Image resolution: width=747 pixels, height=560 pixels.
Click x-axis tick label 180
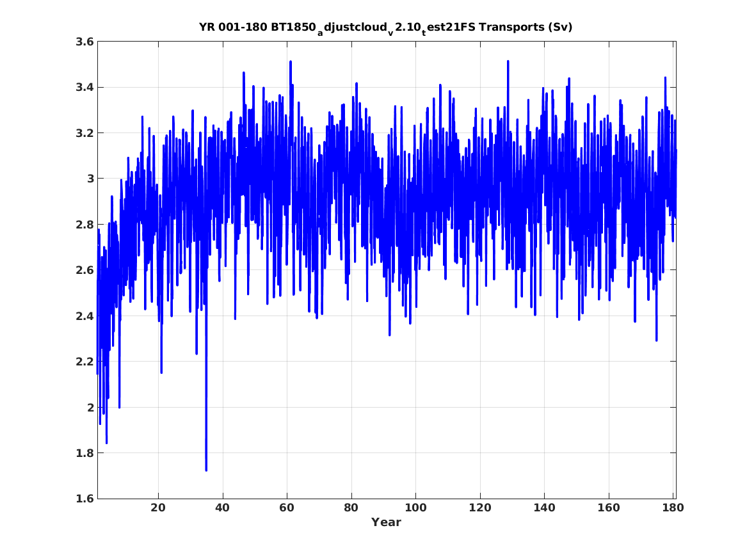pyautogui.click(x=673, y=508)
